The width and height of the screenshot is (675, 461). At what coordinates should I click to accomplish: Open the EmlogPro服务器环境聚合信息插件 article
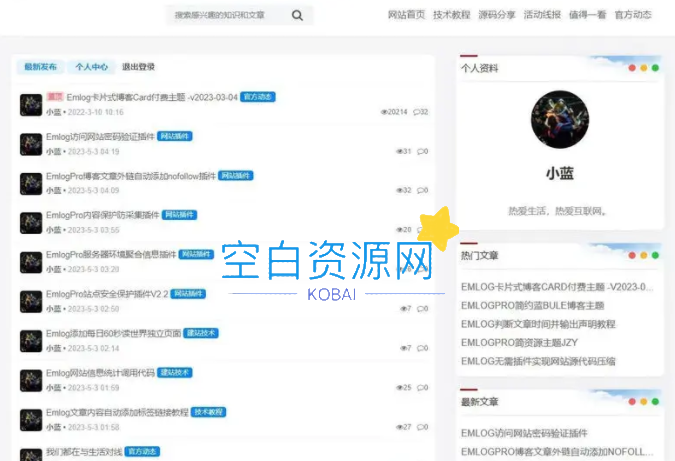(111, 254)
